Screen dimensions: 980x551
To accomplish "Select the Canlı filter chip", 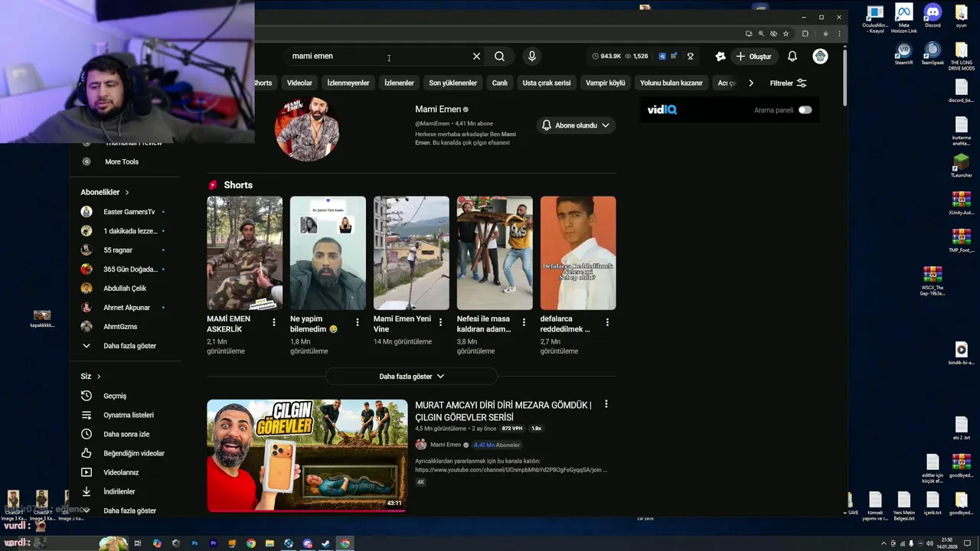I will click(x=500, y=83).
